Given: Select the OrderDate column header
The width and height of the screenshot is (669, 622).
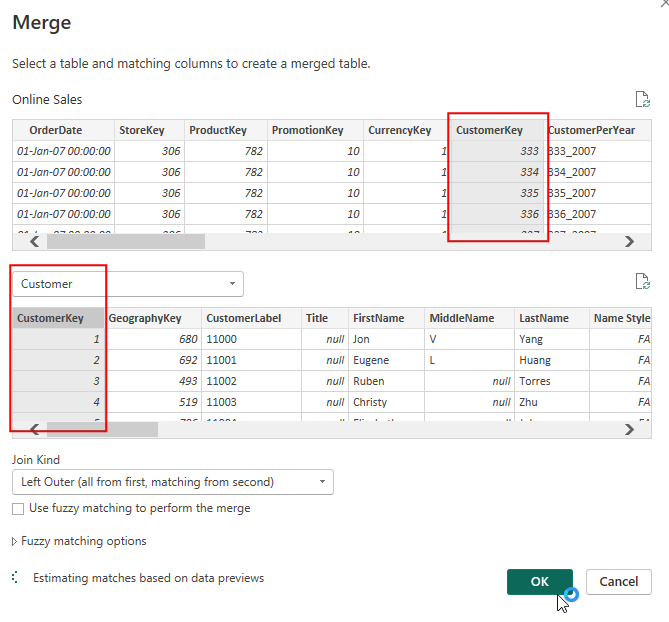Looking at the screenshot, I should pos(56,130).
